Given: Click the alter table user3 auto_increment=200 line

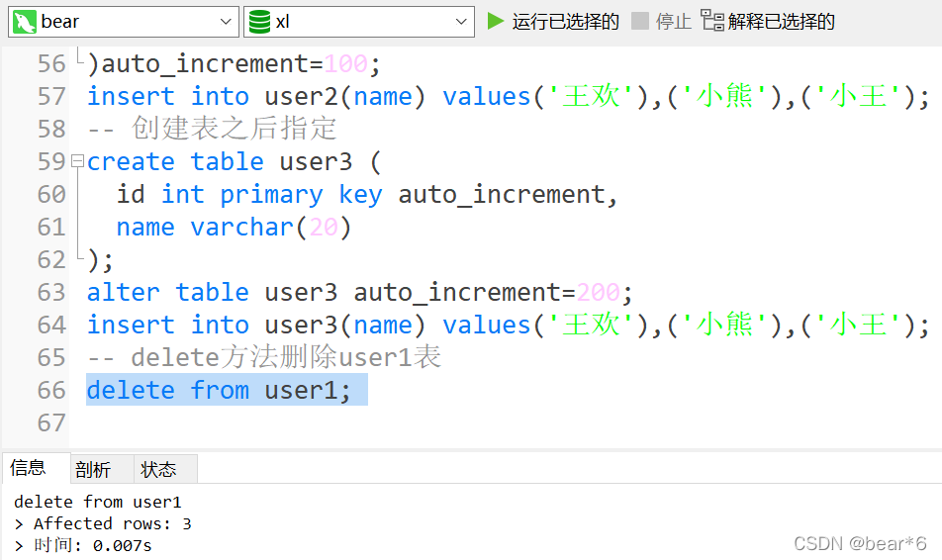Looking at the screenshot, I should pyautogui.click(x=359, y=293).
